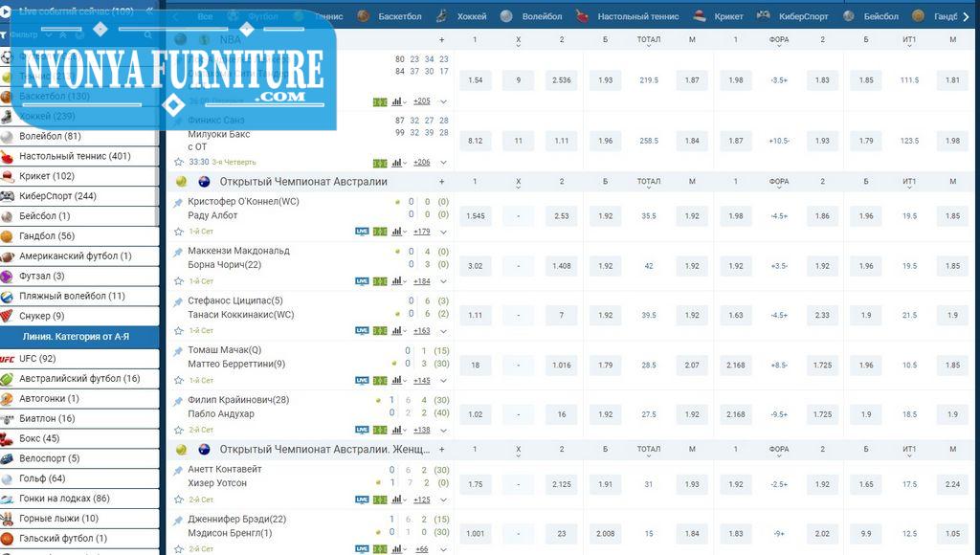Screen dimensions: 980x555
Task: Select the cycling icon beside Велоспорт (5)
Action: click(7, 458)
